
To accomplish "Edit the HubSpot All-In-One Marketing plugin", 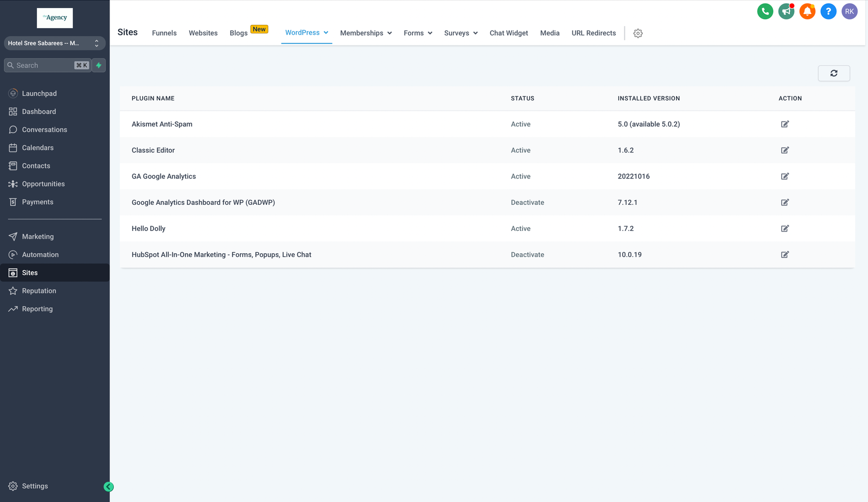I will click(x=784, y=255).
